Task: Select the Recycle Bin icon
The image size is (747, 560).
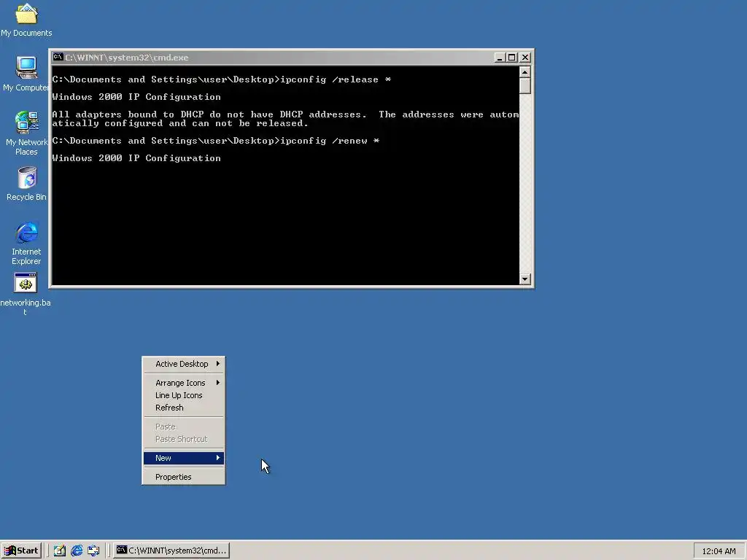Action: click(27, 183)
